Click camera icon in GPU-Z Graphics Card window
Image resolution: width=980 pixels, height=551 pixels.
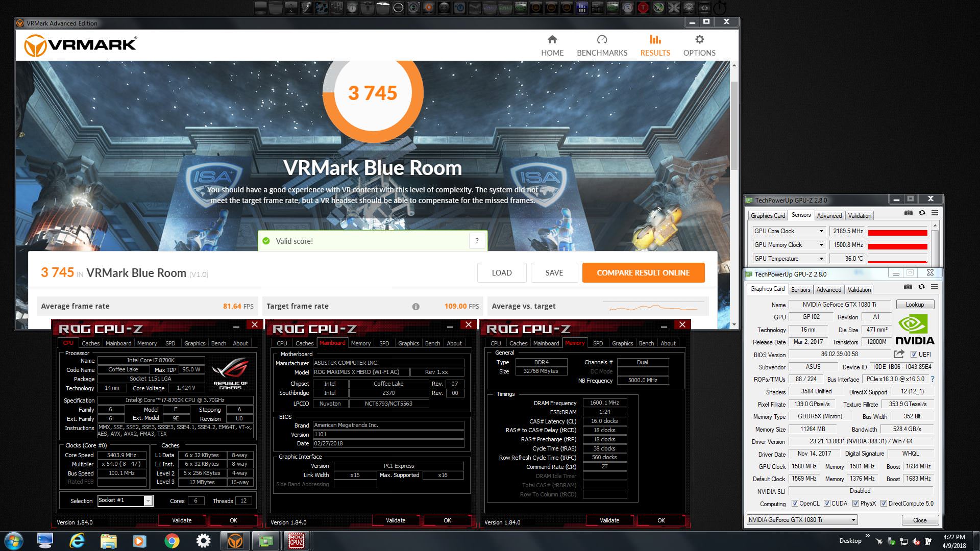point(908,287)
